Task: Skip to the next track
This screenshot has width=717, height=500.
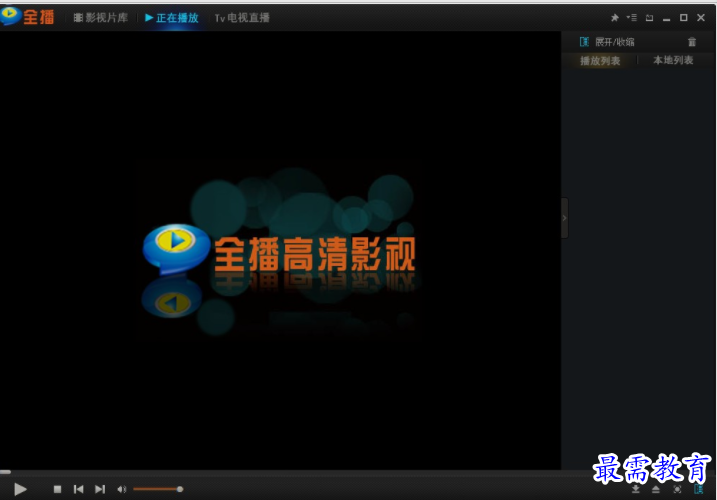Action: 100,489
